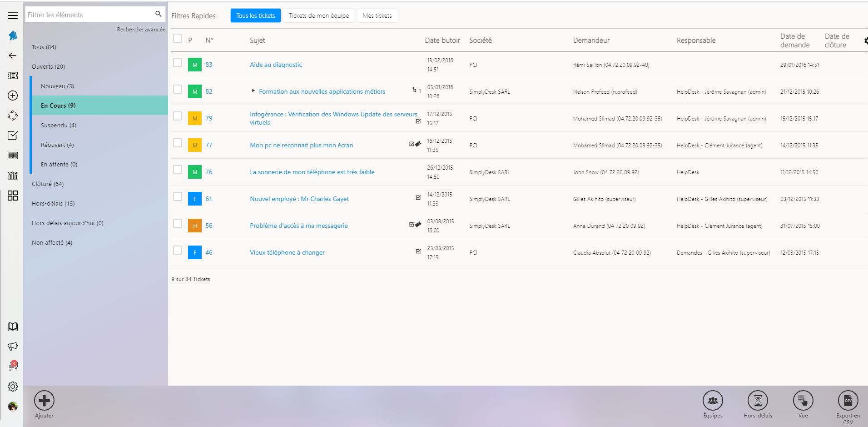The height and width of the screenshot is (427, 868).
Task: Click the blue application logo icon
Action: point(13,35)
